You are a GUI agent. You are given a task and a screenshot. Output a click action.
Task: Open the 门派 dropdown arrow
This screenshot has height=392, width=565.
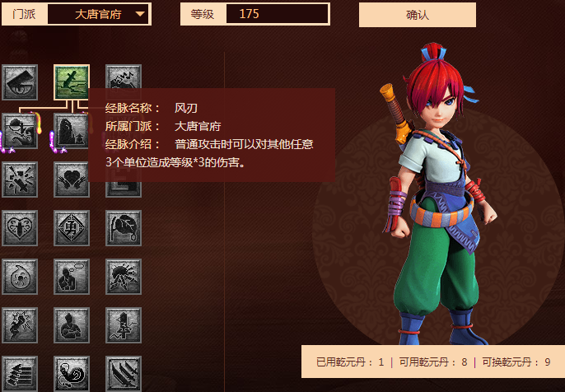click(140, 14)
